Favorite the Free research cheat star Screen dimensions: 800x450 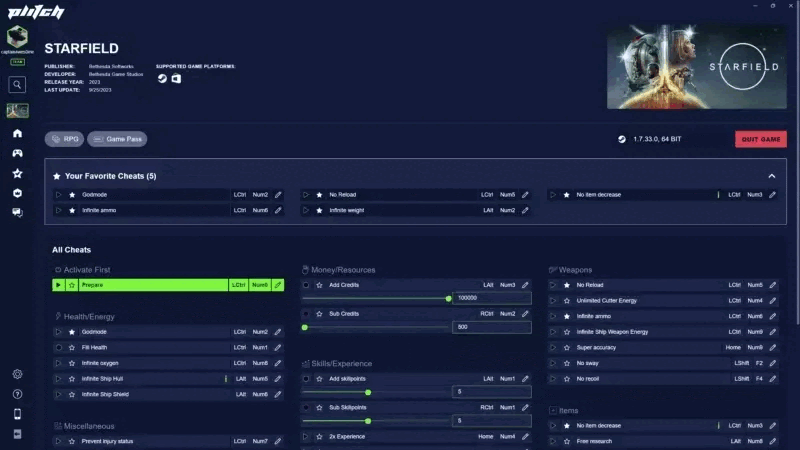tap(567, 441)
